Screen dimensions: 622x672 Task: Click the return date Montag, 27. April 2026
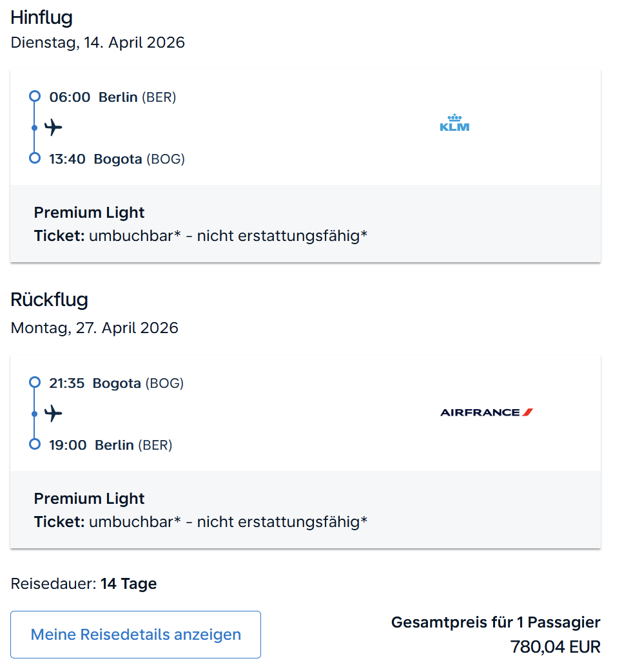(94, 328)
